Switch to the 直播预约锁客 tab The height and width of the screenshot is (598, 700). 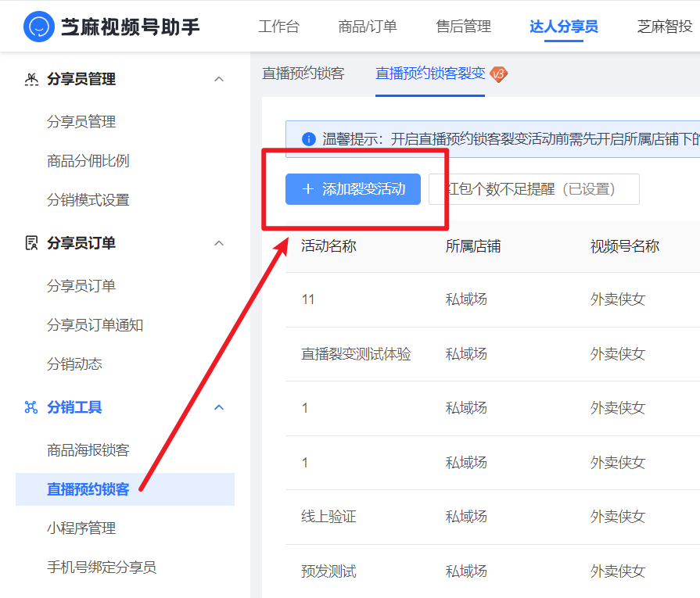click(303, 73)
